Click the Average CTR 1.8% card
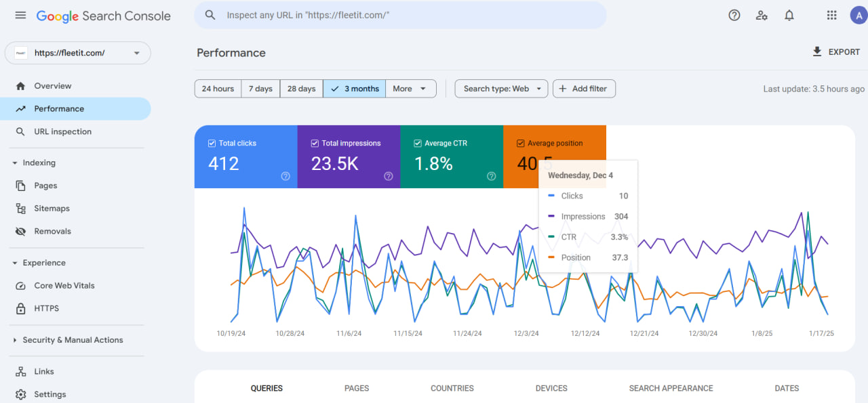This screenshot has height=403, width=868. (452, 156)
